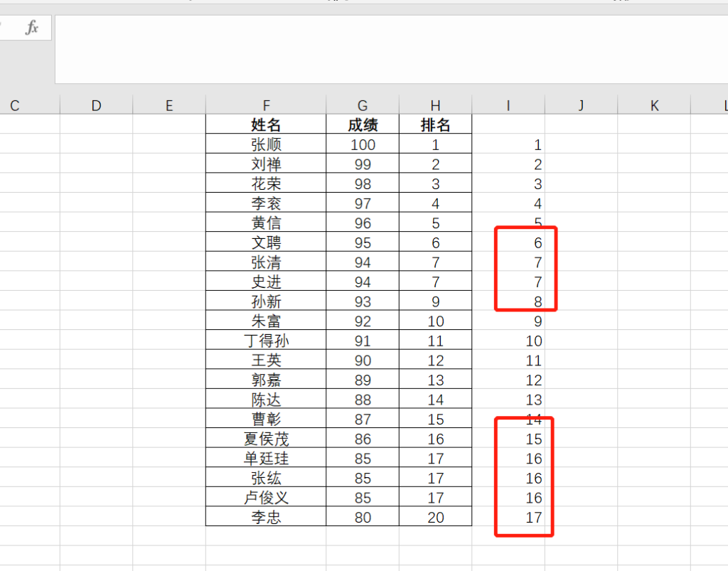728x571 pixels.
Task: Select the score cell showing 80
Action: [x=363, y=517]
